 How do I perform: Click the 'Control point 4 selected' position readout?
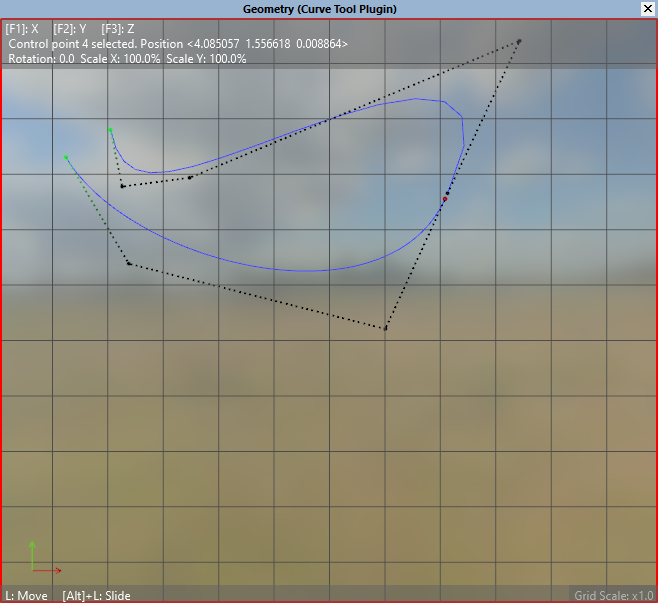point(178,44)
